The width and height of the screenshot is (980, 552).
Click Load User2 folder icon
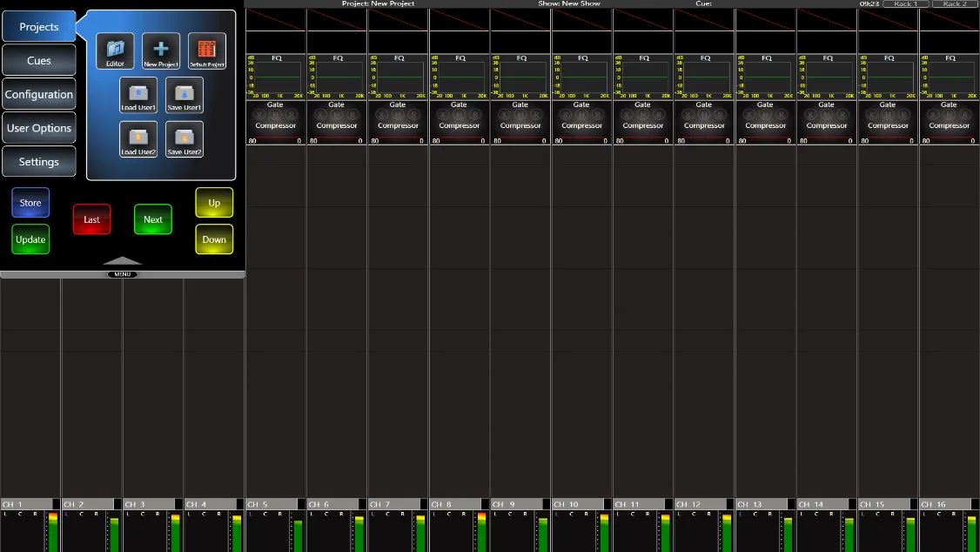pyautogui.click(x=138, y=139)
